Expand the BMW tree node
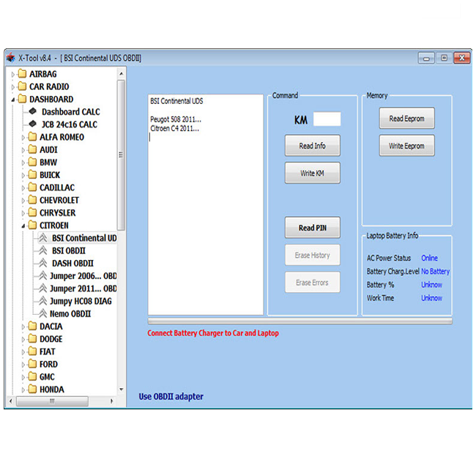This screenshot has width=476, height=476. click(23, 163)
